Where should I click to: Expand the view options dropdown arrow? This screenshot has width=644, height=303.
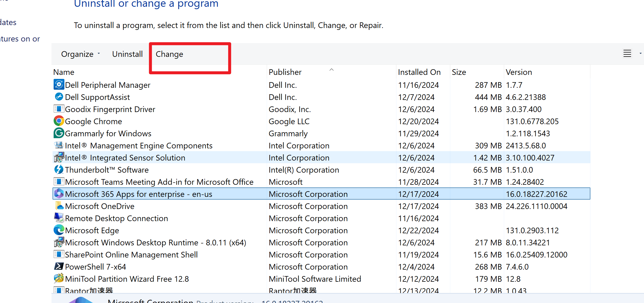(640, 54)
